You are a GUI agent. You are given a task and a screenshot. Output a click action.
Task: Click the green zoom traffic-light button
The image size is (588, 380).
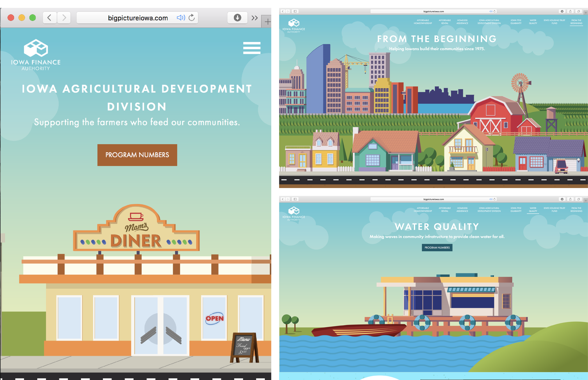(x=32, y=17)
